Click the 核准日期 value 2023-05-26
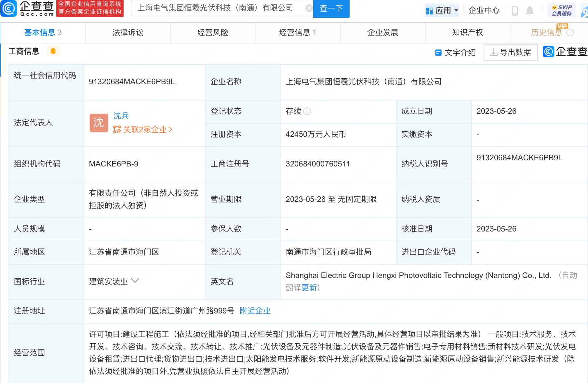588x383 pixels. click(496, 229)
